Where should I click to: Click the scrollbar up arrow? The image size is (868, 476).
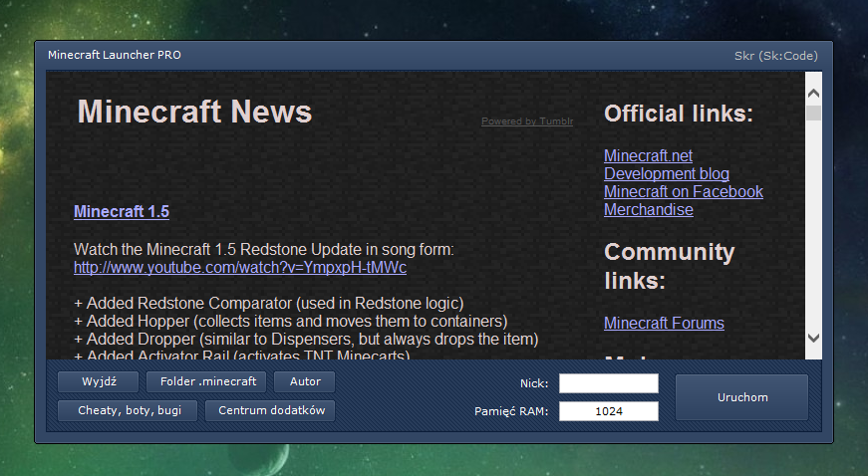pyautogui.click(x=814, y=93)
